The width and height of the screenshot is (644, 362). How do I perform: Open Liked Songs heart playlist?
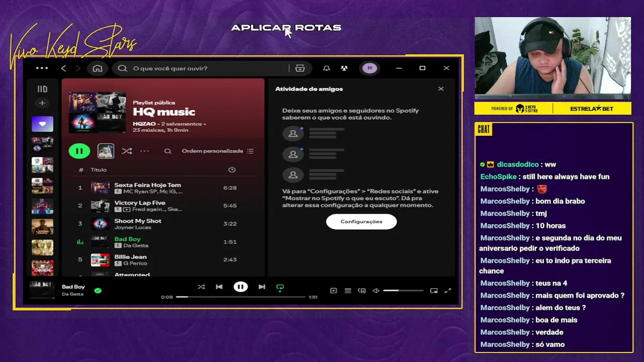point(42,124)
